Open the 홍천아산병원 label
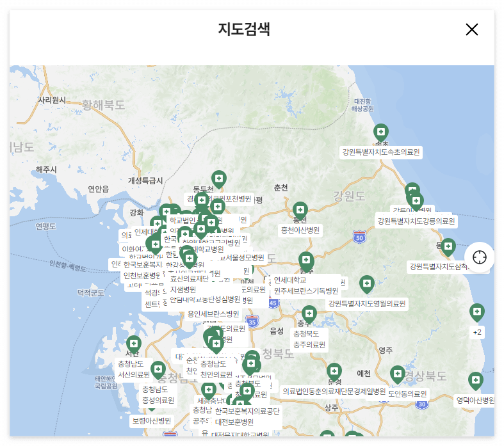This screenshot has height=446, width=504. pos(300,230)
